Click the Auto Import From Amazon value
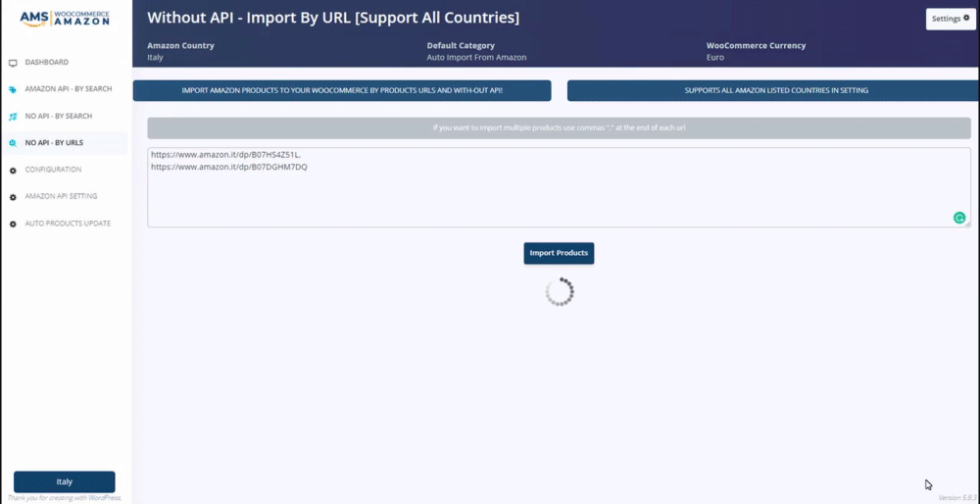 476,58
